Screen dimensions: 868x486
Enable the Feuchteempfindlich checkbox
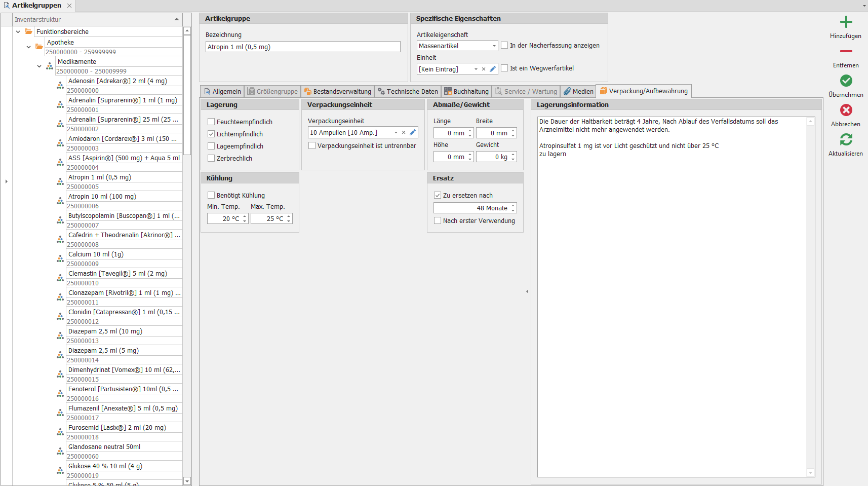tap(211, 122)
